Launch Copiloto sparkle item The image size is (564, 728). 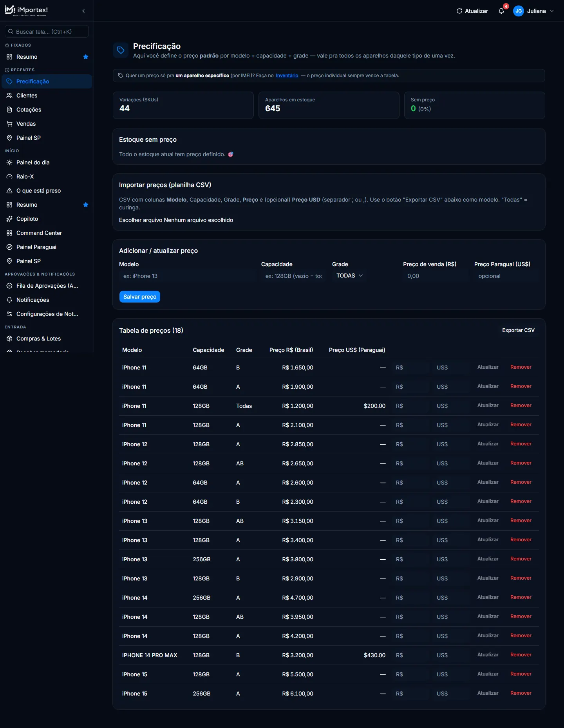coord(47,219)
